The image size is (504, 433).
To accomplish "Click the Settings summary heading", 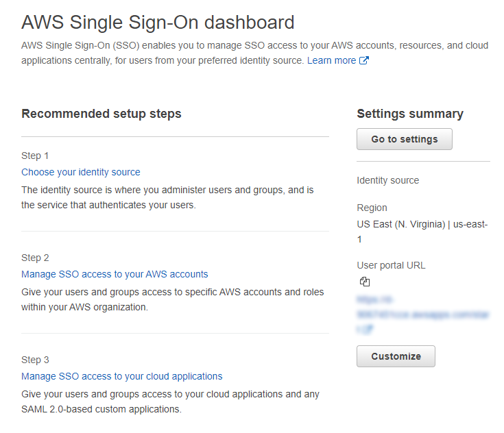I will 410,114.
